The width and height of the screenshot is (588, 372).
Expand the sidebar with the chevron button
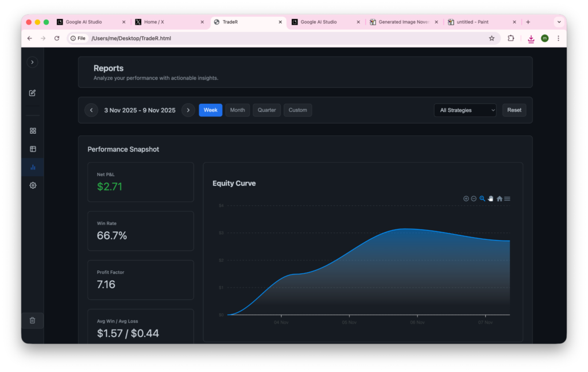coord(33,62)
